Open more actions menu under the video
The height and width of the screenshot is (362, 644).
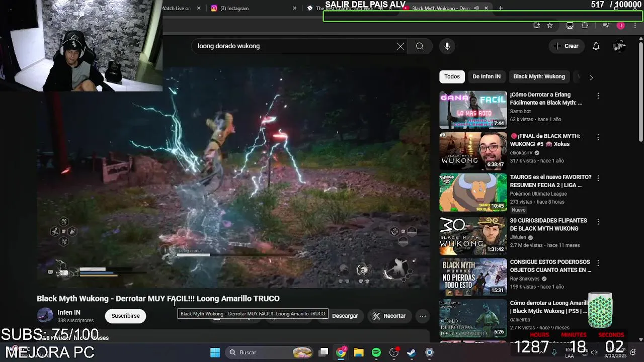[423, 316]
